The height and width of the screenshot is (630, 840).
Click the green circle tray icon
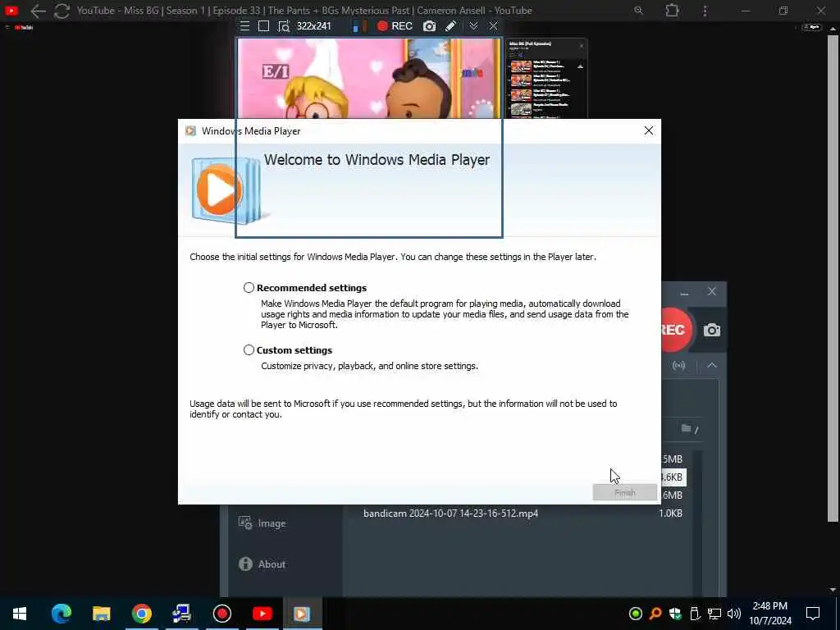[x=636, y=614]
